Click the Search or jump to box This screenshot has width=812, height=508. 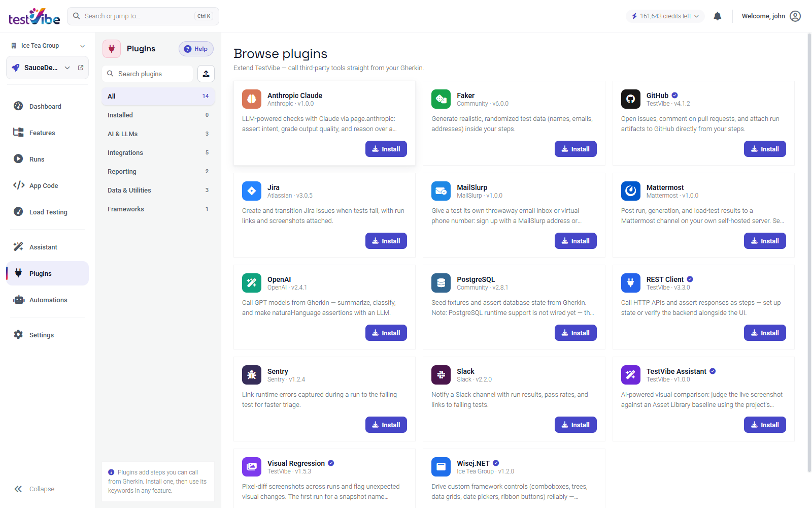(x=143, y=16)
